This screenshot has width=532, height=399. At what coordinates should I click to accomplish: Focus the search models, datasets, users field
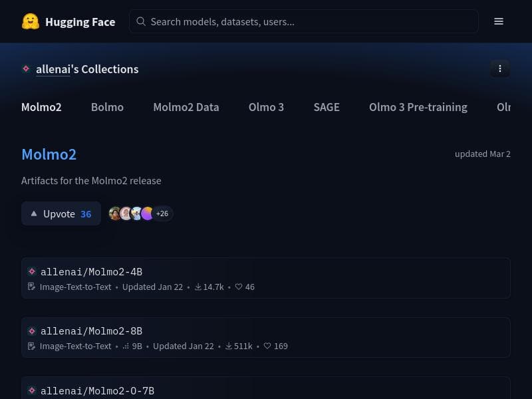coord(304,21)
